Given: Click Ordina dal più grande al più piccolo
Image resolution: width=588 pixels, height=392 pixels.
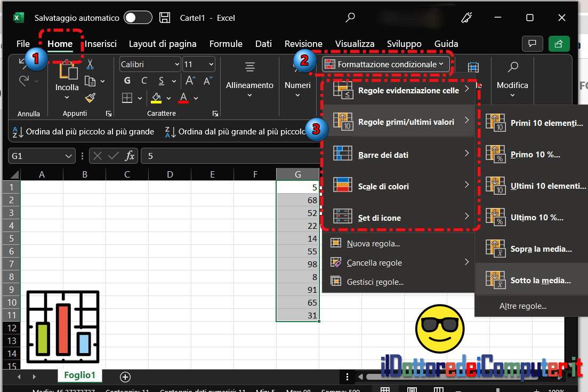Looking at the screenshot, I should [236, 132].
